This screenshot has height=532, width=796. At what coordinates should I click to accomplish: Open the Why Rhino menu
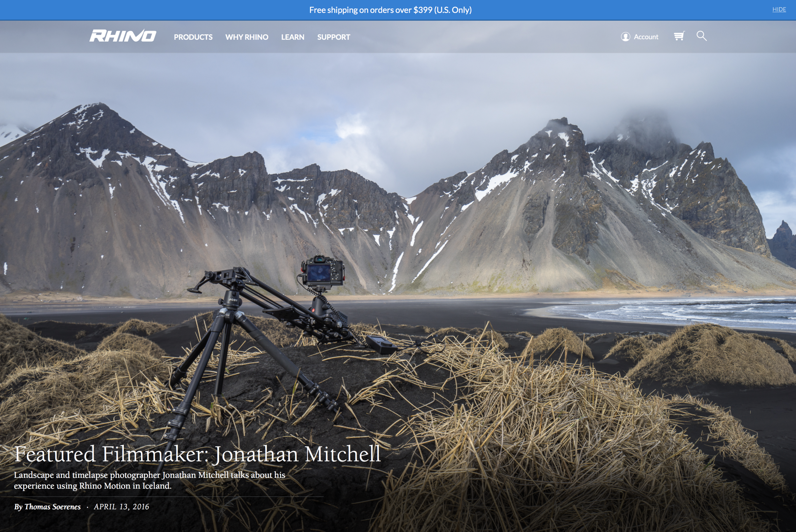(x=247, y=37)
